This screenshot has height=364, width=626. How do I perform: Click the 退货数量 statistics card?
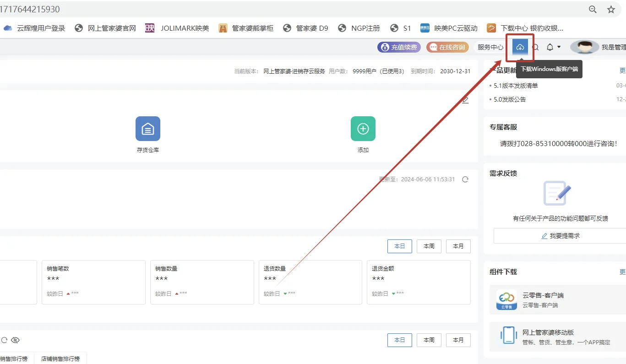(310, 282)
